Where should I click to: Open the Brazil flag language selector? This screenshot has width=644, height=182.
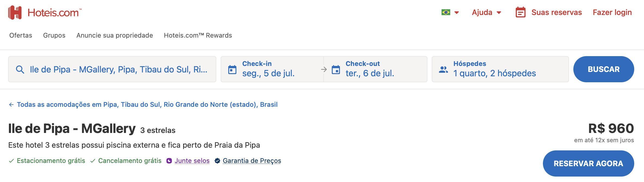point(450,13)
